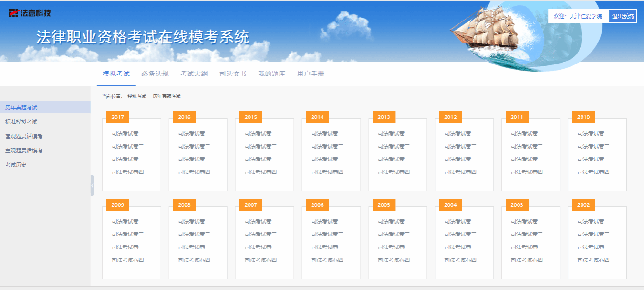
Task: Open 2006 司法考试卷二
Action: tap(327, 234)
